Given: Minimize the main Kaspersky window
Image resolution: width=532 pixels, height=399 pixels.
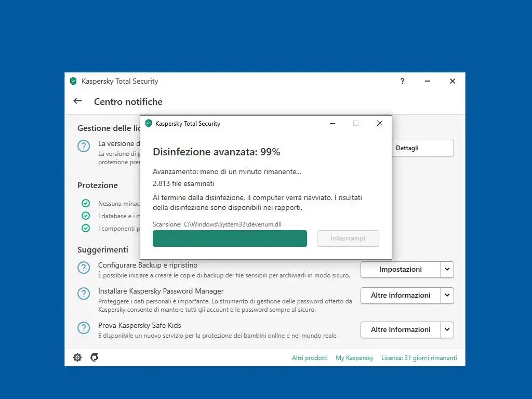Looking at the screenshot, I should 428,81.
